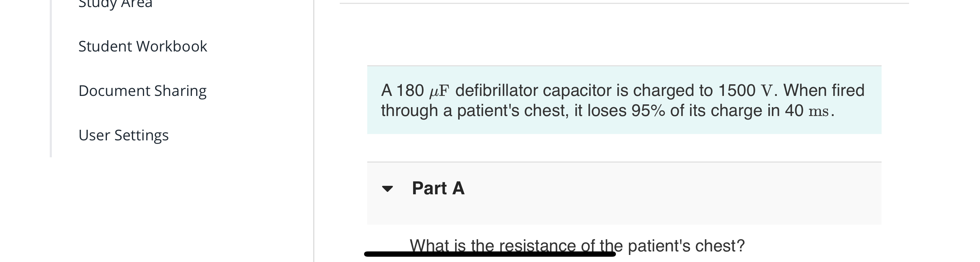Screen dimensions: 980x262
Task: Open Document Sharing
Action: pyautogui.click(x=142, y=90)
